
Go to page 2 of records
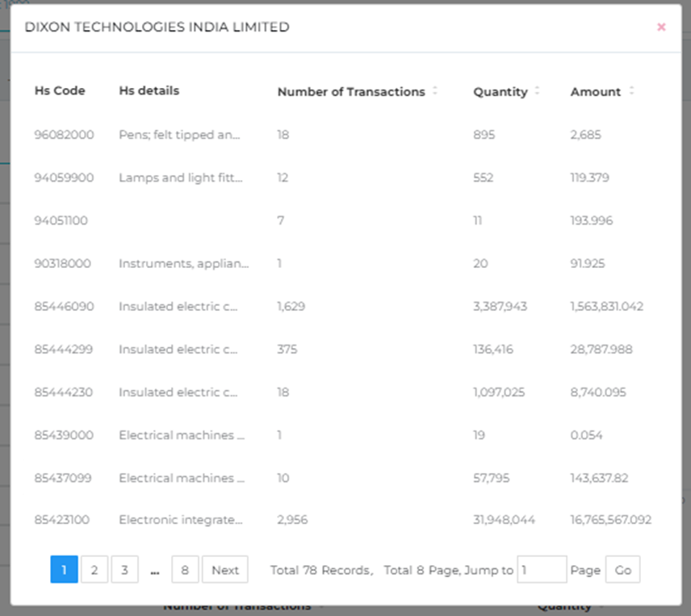[x=94, y=570]
